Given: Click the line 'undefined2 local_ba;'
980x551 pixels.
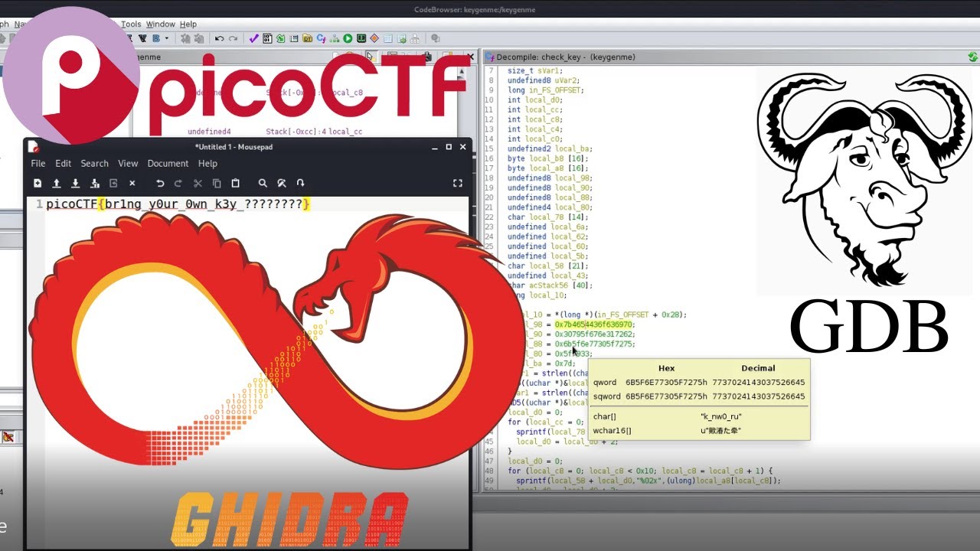Looking at the screenshot, I should (549, 148).
